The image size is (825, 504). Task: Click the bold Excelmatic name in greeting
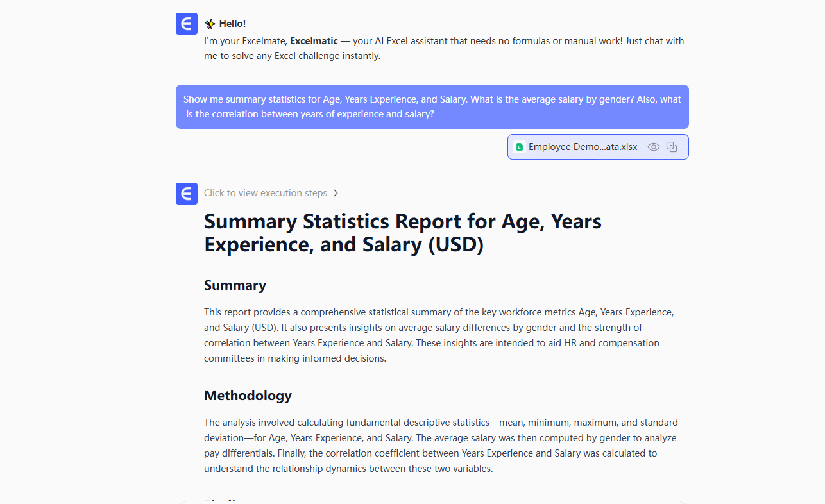(x=314, y=41)
